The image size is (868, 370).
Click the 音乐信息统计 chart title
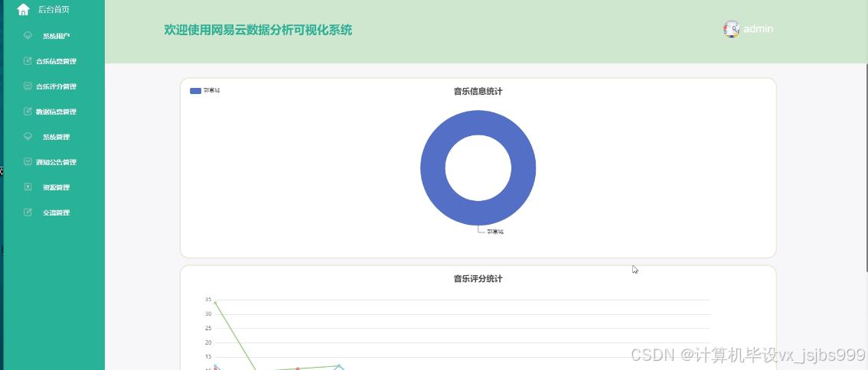(x=478, y=91)
